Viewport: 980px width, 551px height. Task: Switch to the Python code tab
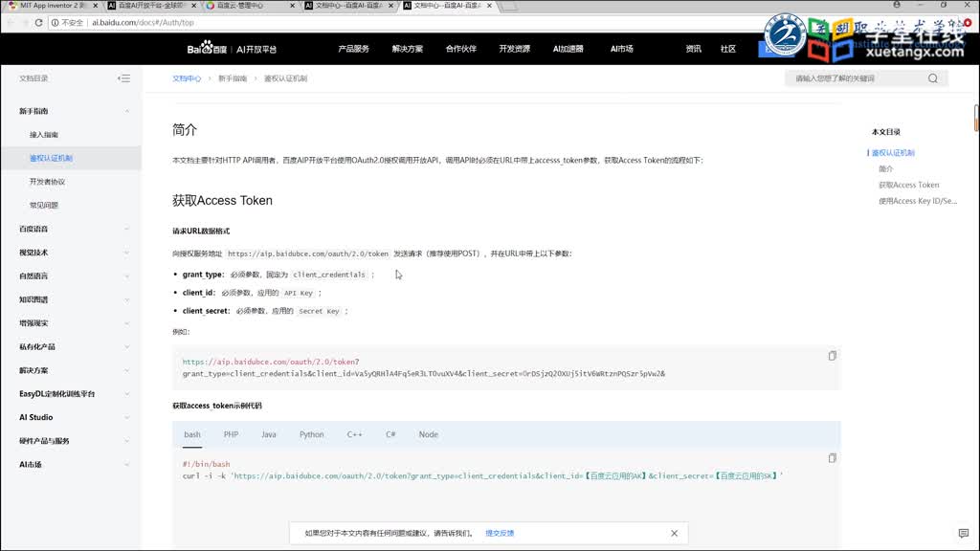pos(311,434)
